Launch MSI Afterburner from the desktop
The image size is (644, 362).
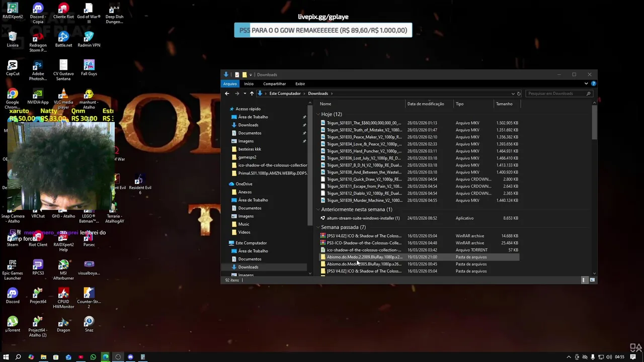tap(63, 270)
